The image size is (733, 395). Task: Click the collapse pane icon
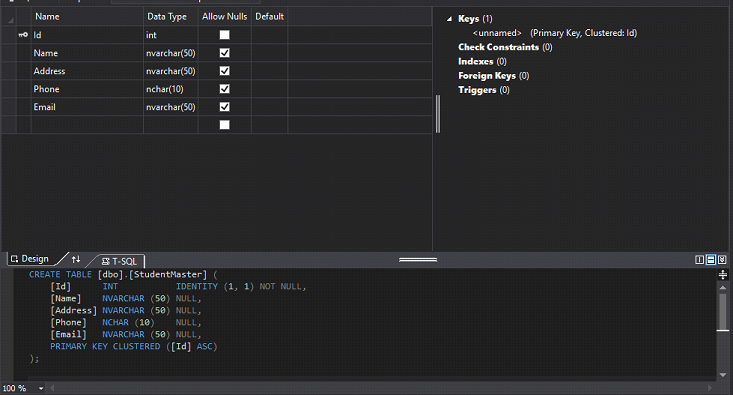point(722,260)
